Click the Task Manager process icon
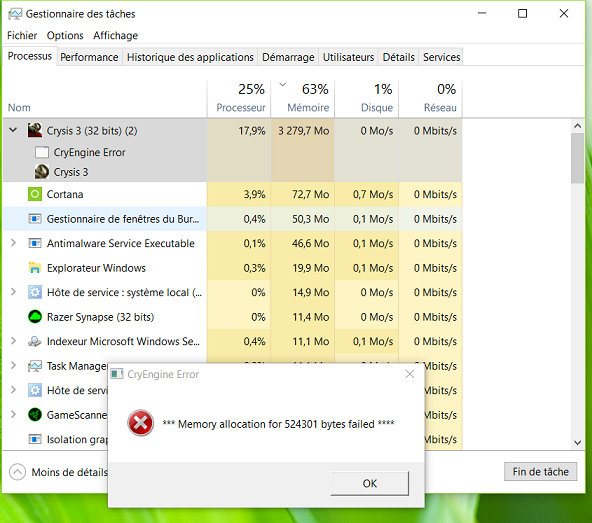This screenshot has height=523, width=592. tap(35, 366)
